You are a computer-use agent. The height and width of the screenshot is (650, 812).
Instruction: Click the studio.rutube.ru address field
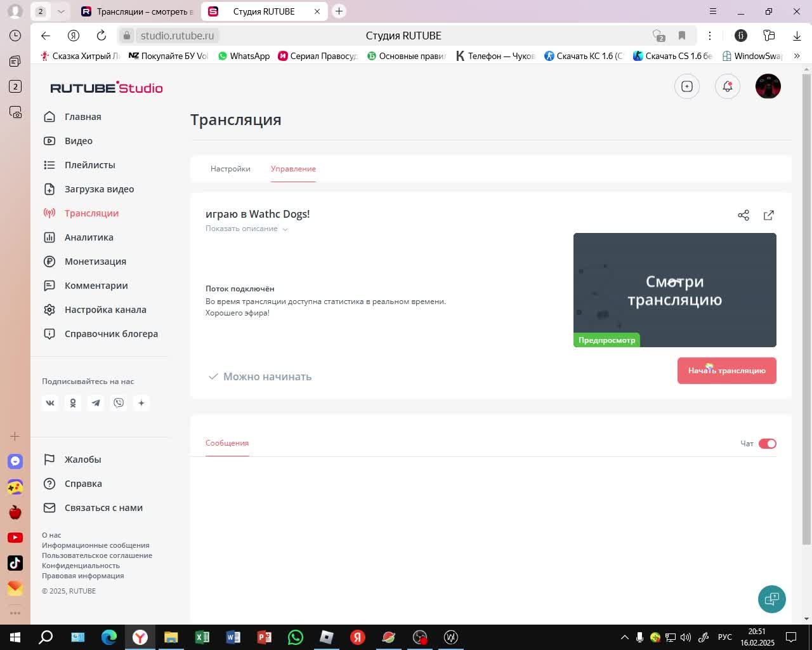click(x=178, y=36)
